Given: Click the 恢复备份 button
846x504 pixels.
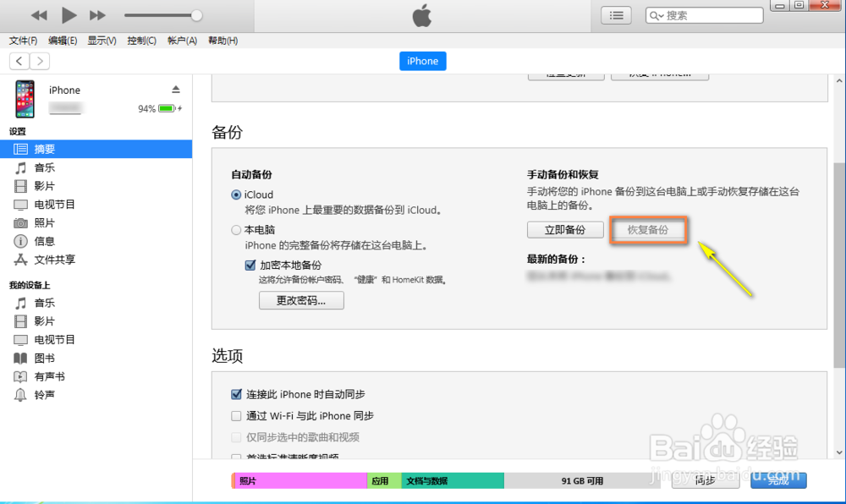Looking at the screenshot, I should tap(648, 230).
